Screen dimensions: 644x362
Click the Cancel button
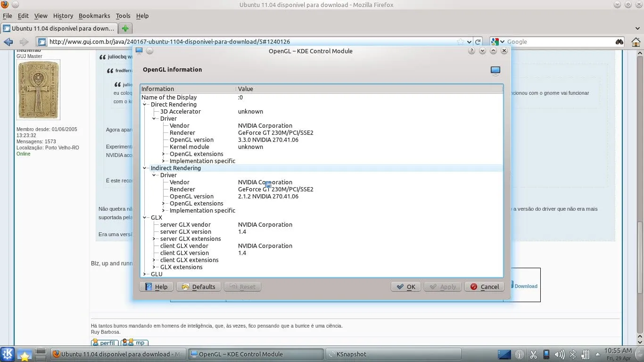point(484,287)
